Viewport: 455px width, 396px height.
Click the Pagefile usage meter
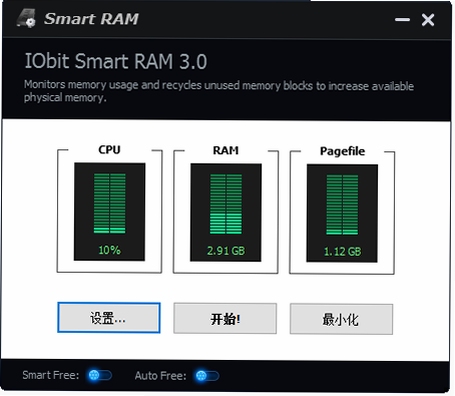(342, 213)
